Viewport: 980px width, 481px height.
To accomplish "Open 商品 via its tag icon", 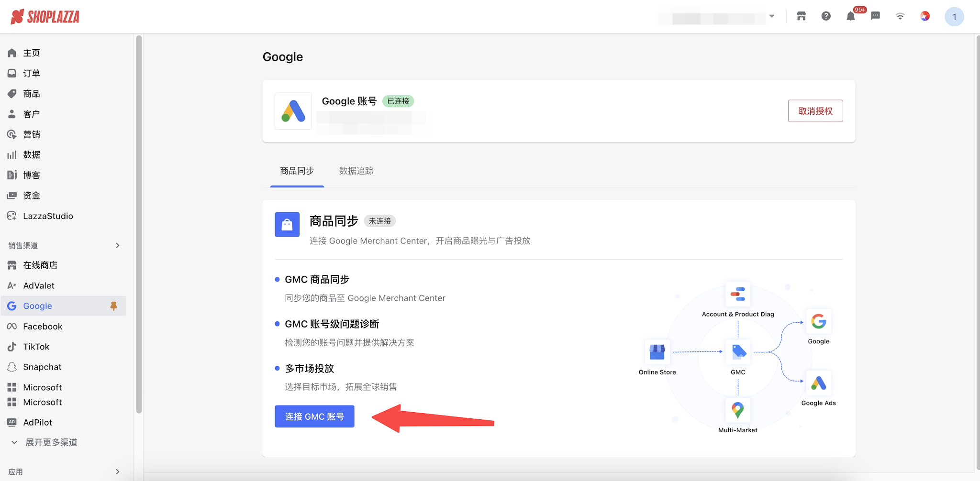I will click(12, 94).
